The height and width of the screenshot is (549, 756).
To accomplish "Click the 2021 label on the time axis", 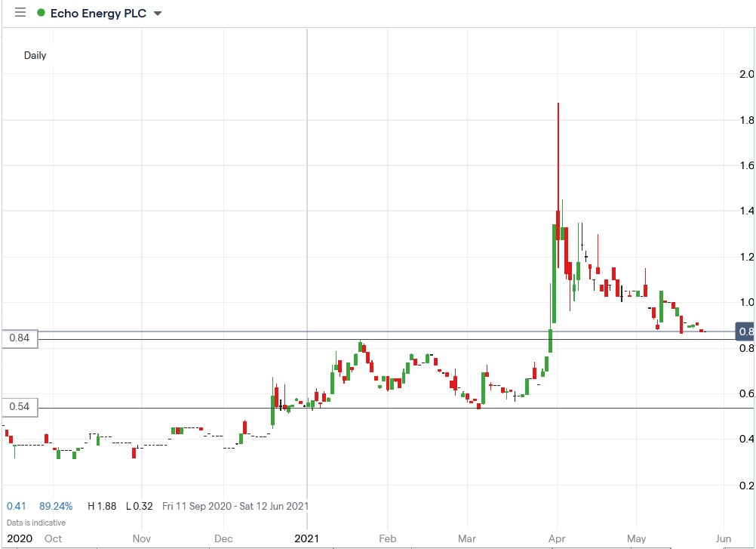I will pos(306,538).
